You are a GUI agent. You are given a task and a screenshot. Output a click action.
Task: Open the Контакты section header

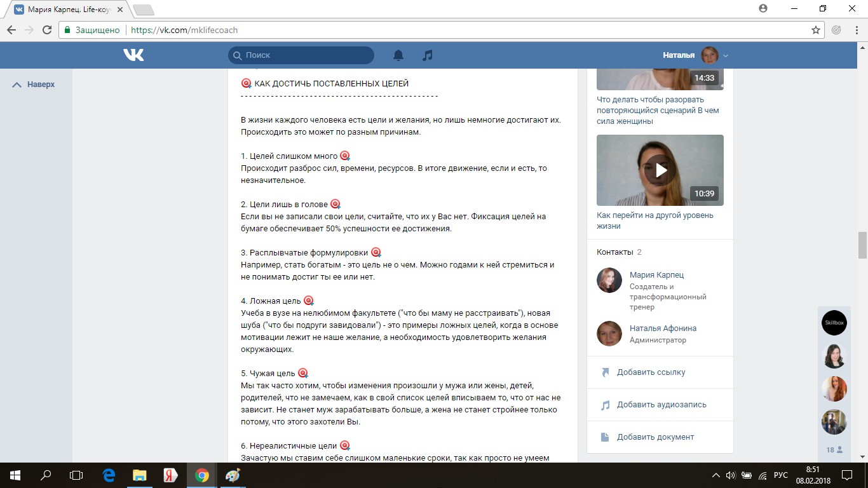click(x=619, y=252)
